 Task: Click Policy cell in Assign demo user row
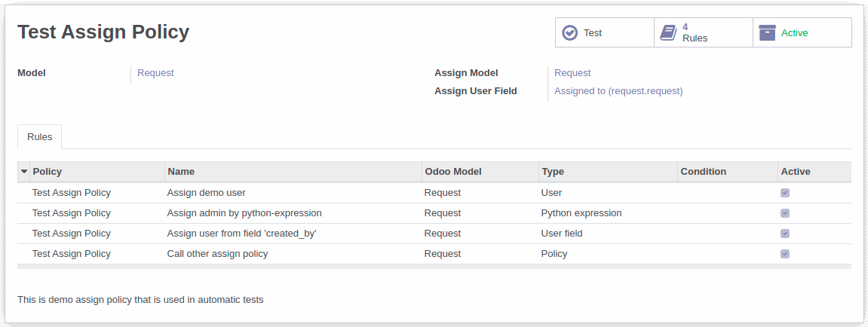tap(97, 193)
